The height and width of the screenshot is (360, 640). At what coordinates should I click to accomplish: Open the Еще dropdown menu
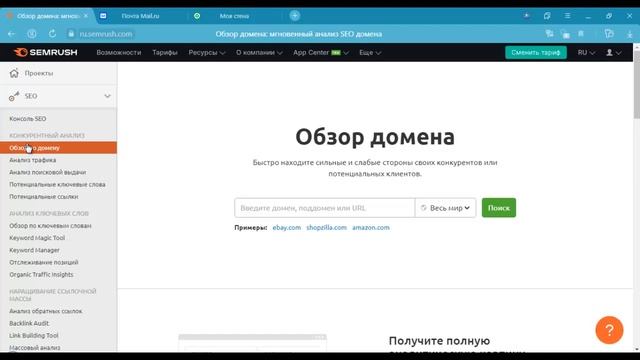[x=370, y=53]
